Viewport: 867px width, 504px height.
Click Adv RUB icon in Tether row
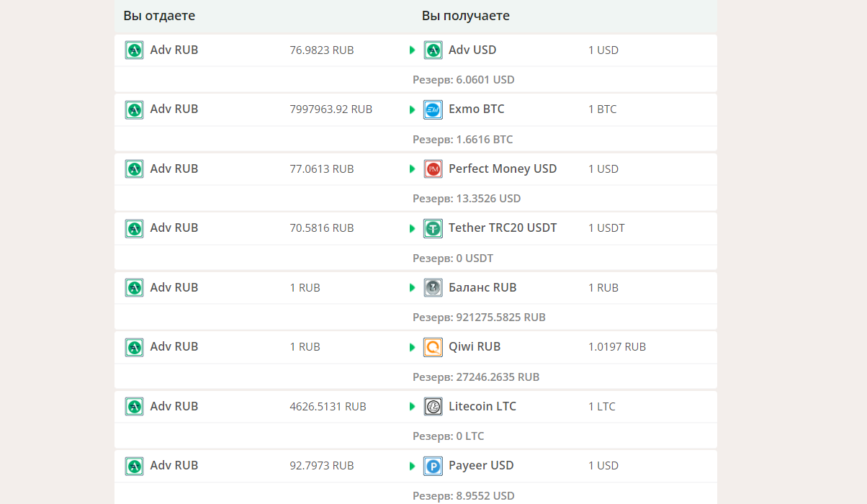point(134,228)
